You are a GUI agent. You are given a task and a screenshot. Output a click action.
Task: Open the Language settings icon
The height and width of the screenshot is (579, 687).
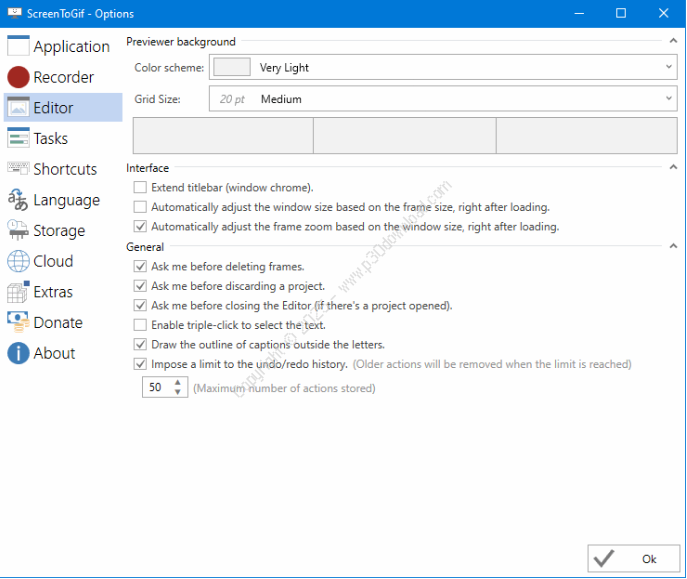pos(18,200)
